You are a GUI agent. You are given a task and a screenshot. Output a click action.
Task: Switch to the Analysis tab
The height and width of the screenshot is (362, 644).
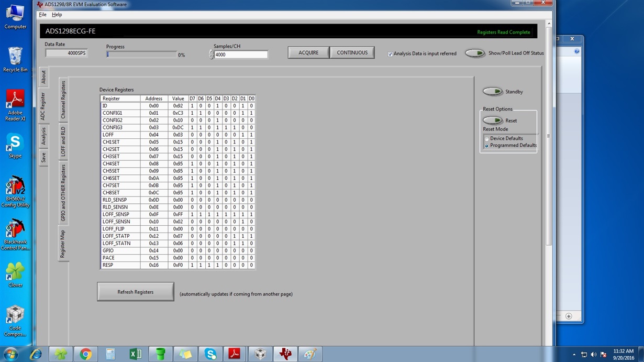tap(43, 136)
